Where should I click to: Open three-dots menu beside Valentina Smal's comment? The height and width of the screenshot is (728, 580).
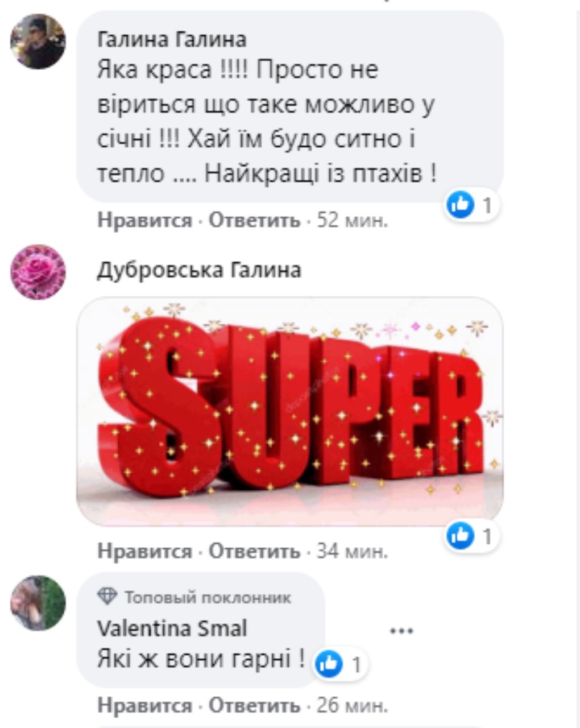[401, 631]
